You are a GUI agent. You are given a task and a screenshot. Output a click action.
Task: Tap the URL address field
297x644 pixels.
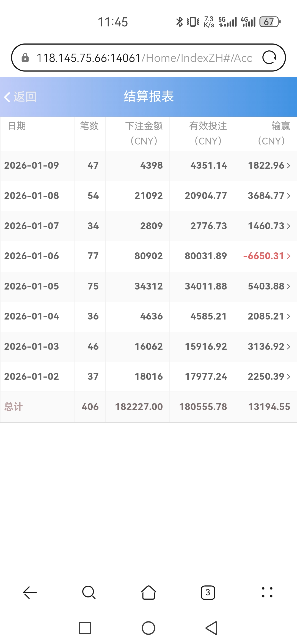click(144, 58)
